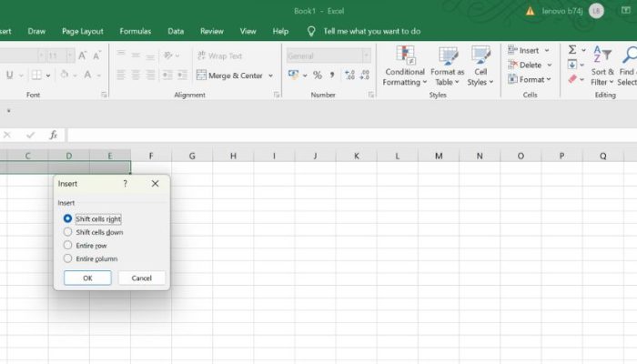Image resolution: width=637 pixels, height=364 pixels.
Task: Switch to the Data tab
Action: coord(176,31)
